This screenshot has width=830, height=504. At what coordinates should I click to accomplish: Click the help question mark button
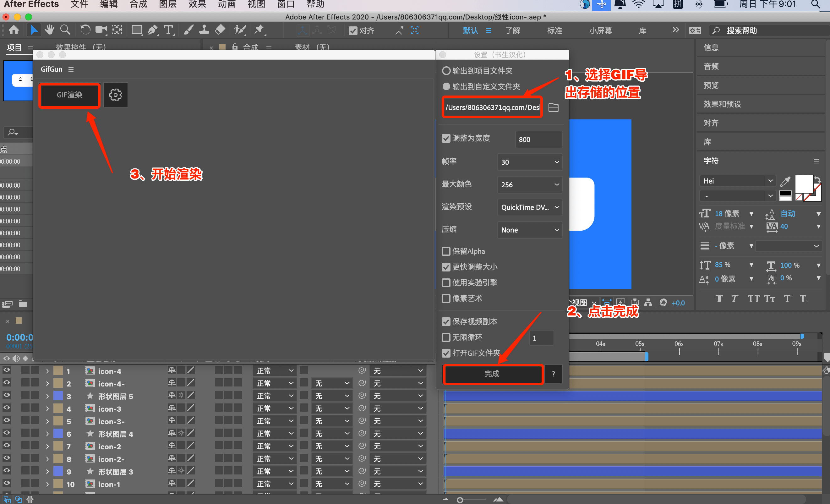pos(554,374)
